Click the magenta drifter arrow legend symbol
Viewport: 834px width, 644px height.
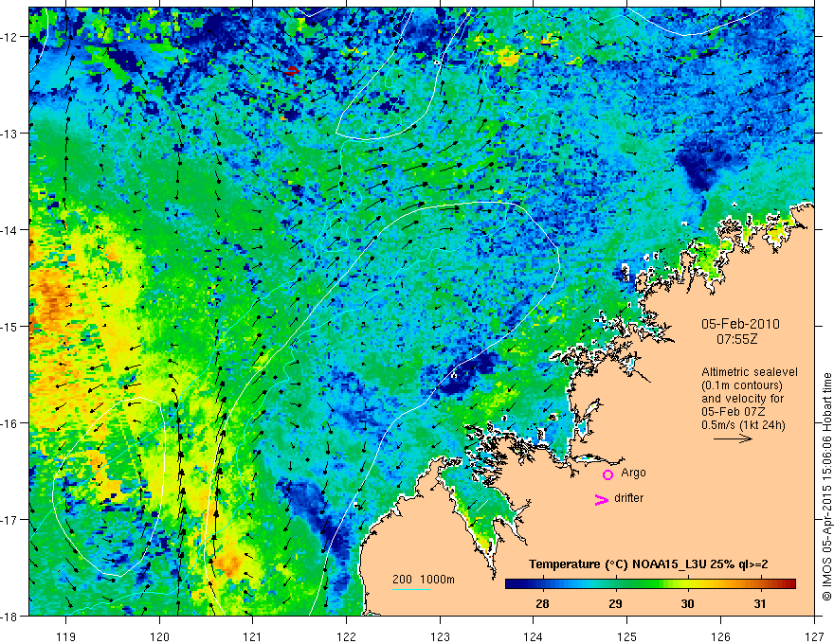click(x=601, y=499)
